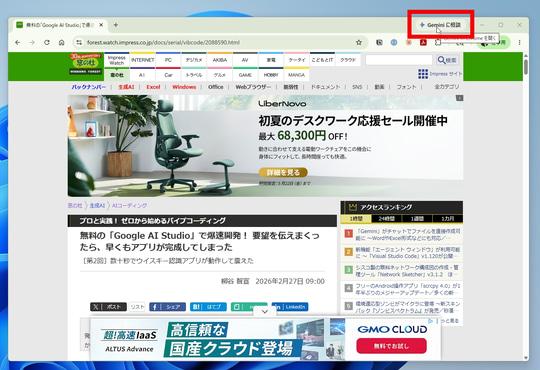Select the 1時間 ranking tab

[x=356, y=219]
